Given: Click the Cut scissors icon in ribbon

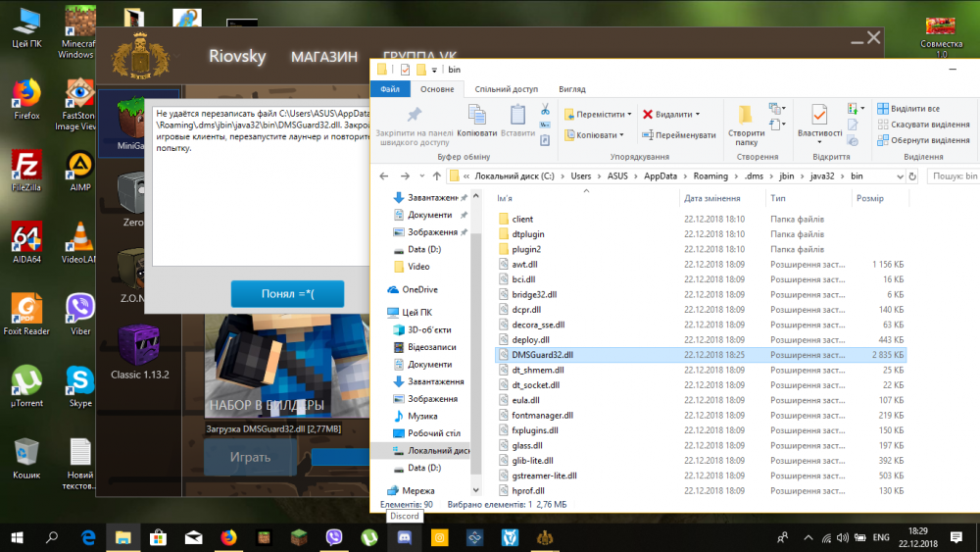Looking at the screenshot, I should [x=545, y=110].
